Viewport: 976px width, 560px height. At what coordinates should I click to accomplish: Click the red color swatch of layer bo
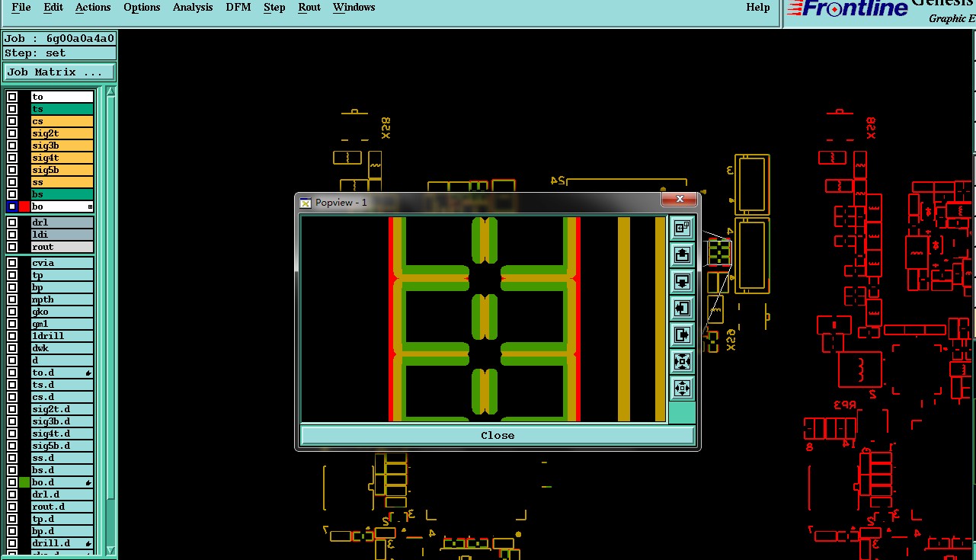click(24, 206)
